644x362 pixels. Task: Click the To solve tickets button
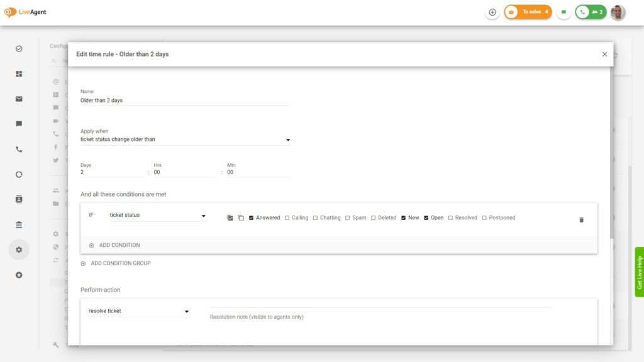tap(528, 12)
